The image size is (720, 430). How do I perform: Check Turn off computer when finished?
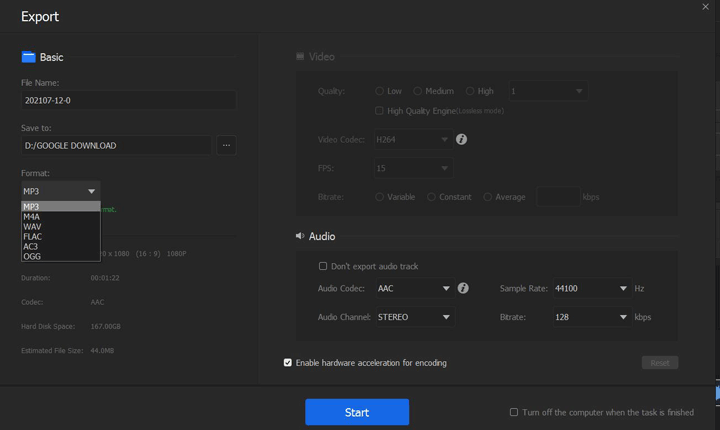pyautogui.click(x=514, y=412)
